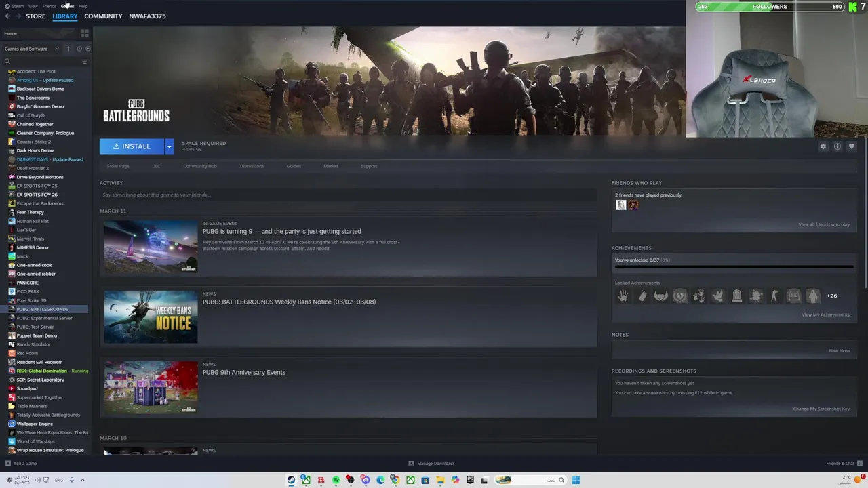Open PUBG 9th Anniversary Events thumbnail

click(151, 387)
